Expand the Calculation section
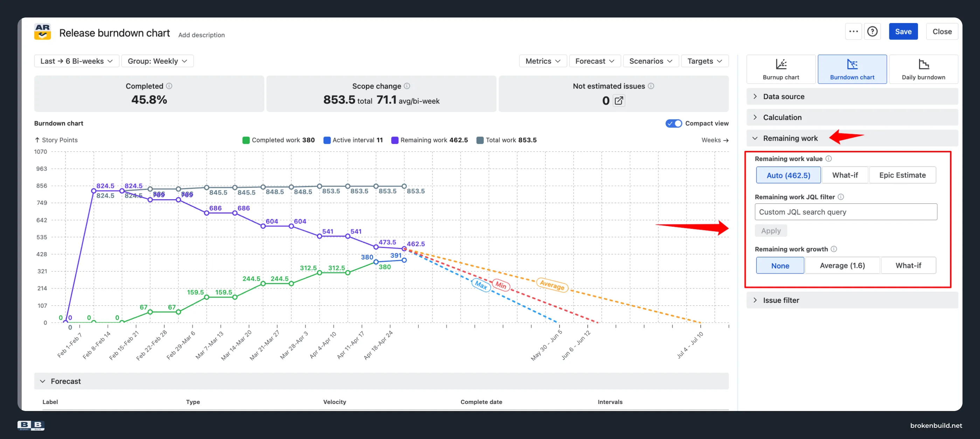The height and width of the screenshot is (439, 980). tap(852, 117)
